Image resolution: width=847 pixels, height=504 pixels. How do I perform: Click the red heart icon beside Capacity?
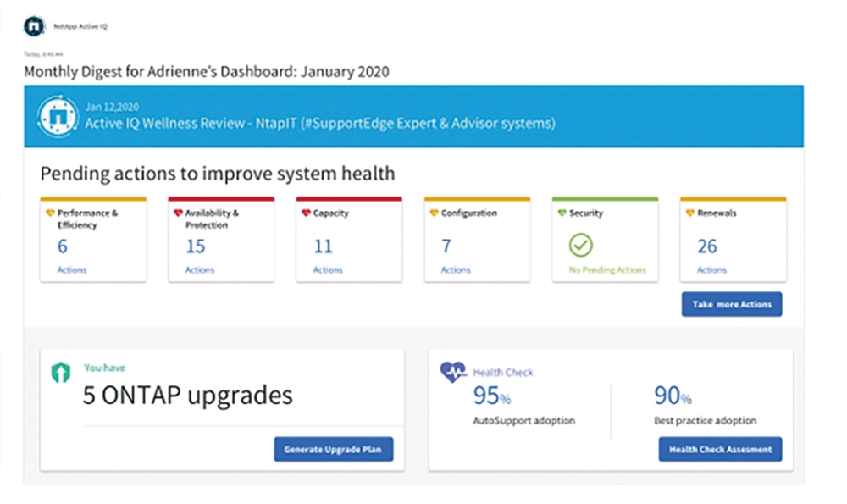[306, 213]
